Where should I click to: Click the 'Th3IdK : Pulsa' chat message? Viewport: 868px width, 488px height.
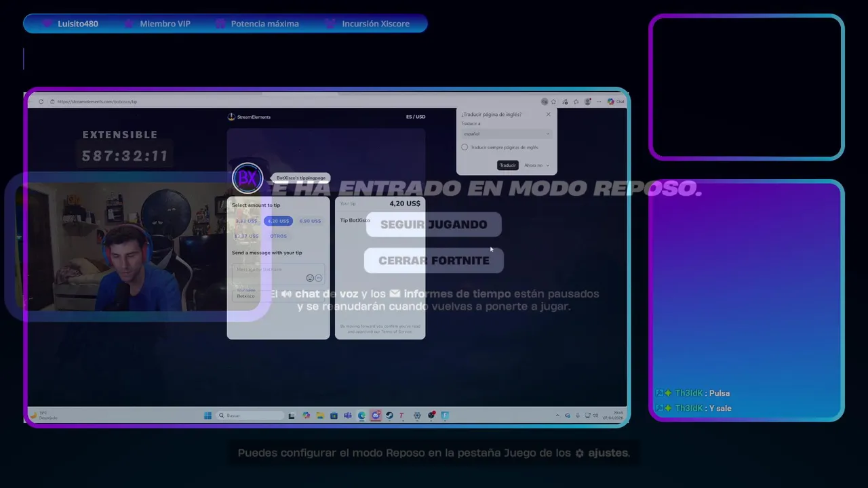[x=692, y=393]
